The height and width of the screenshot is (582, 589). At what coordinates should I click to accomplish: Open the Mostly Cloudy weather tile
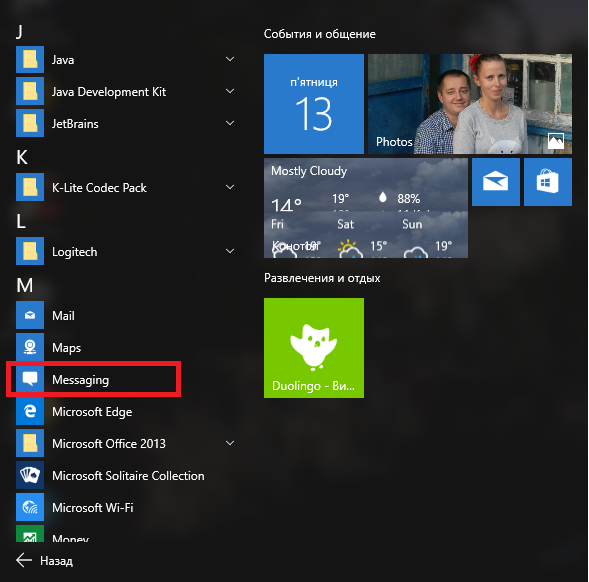[x=366, y=208]
